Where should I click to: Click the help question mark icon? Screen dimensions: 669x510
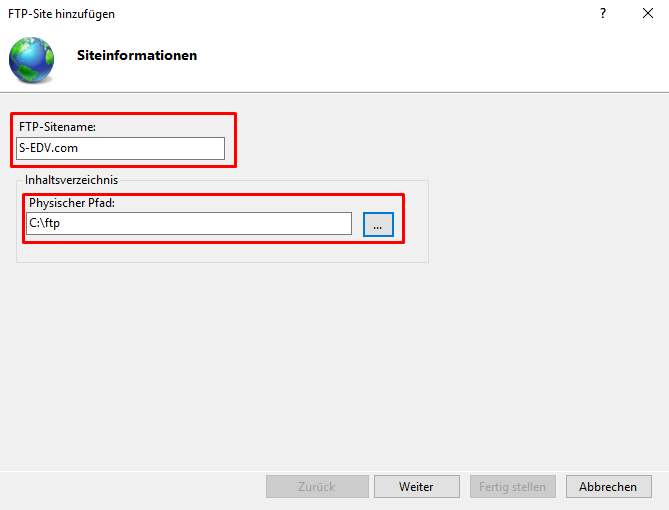coord(603,14)
